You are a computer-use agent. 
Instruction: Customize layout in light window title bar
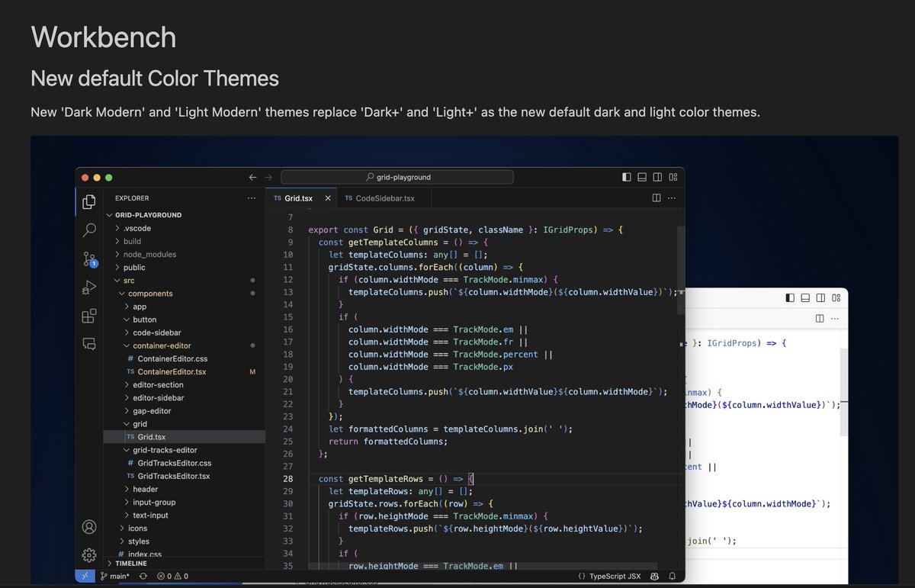836,297
